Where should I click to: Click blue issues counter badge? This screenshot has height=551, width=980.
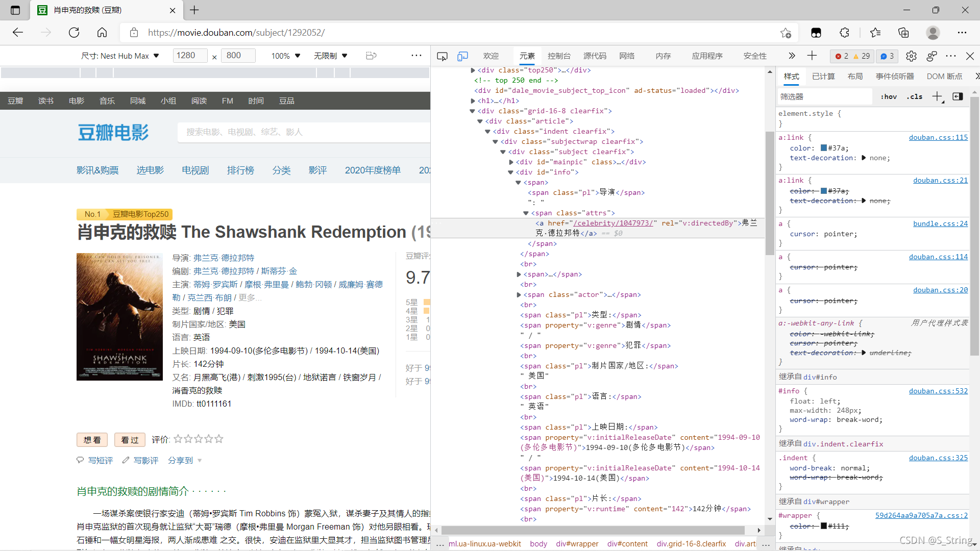pyautogui.click(x=887, y=56)
